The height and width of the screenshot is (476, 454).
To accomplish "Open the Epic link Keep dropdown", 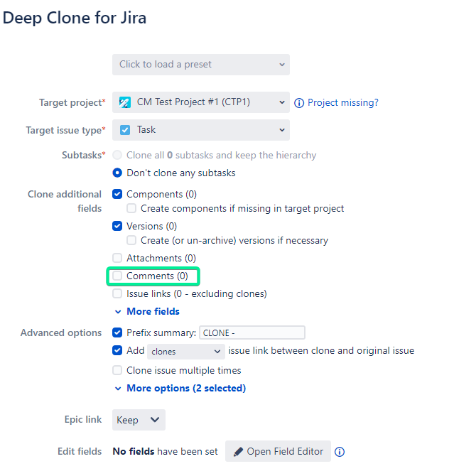I will tap(139, 420).
